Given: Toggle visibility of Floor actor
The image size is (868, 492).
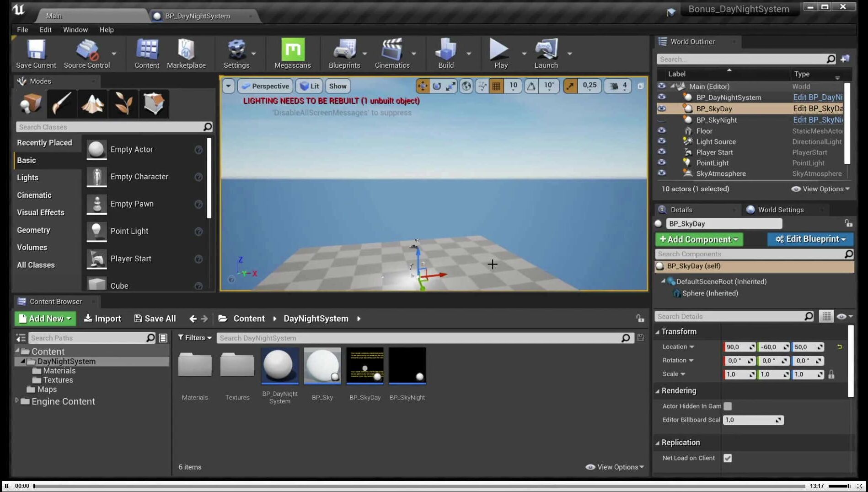Looking at the screenshot, I should point(661,130).
